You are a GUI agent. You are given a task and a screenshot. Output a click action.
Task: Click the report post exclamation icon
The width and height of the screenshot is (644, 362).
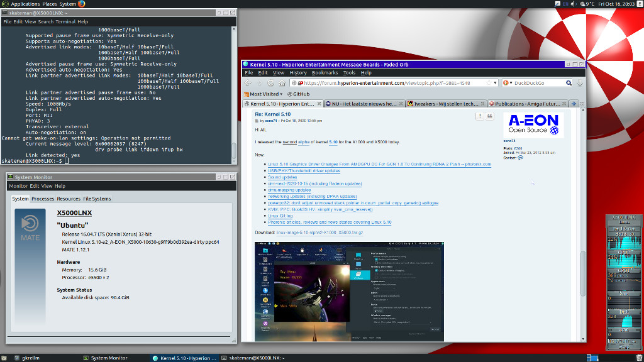coord(480,116)
